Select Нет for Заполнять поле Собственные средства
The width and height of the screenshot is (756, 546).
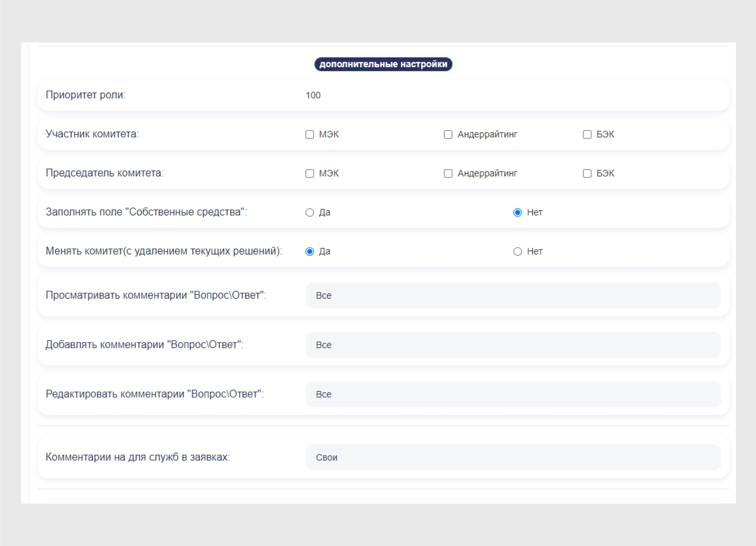point(517,212)
